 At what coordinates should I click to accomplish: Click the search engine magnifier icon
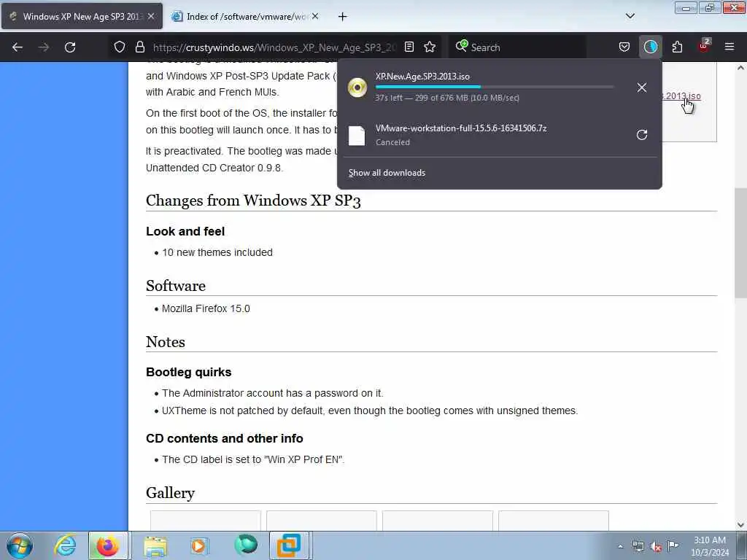[x=461, y=46]
